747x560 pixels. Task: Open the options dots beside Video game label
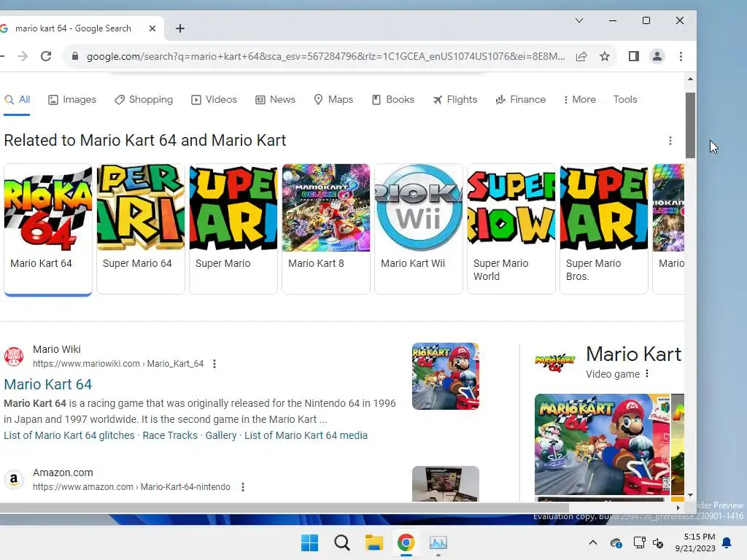647,374
